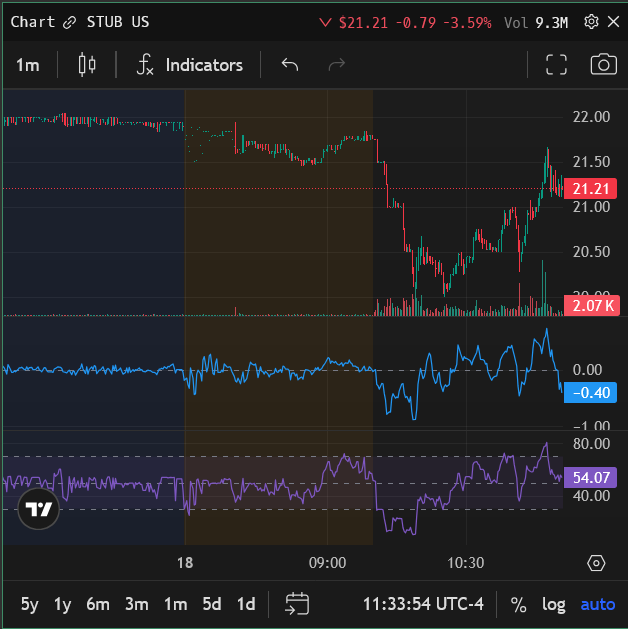Click the 09:00 time axis label

(x=327, y=563)
